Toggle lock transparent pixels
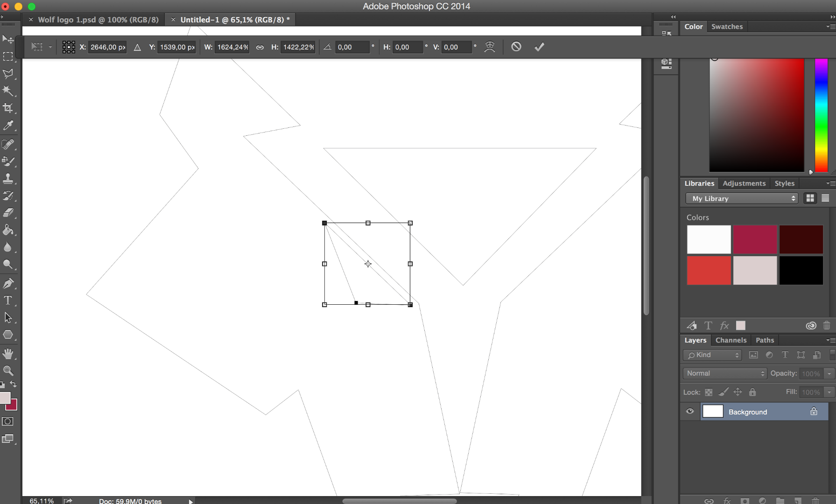The height and width of the screenshot is (504, 836). 709,392
